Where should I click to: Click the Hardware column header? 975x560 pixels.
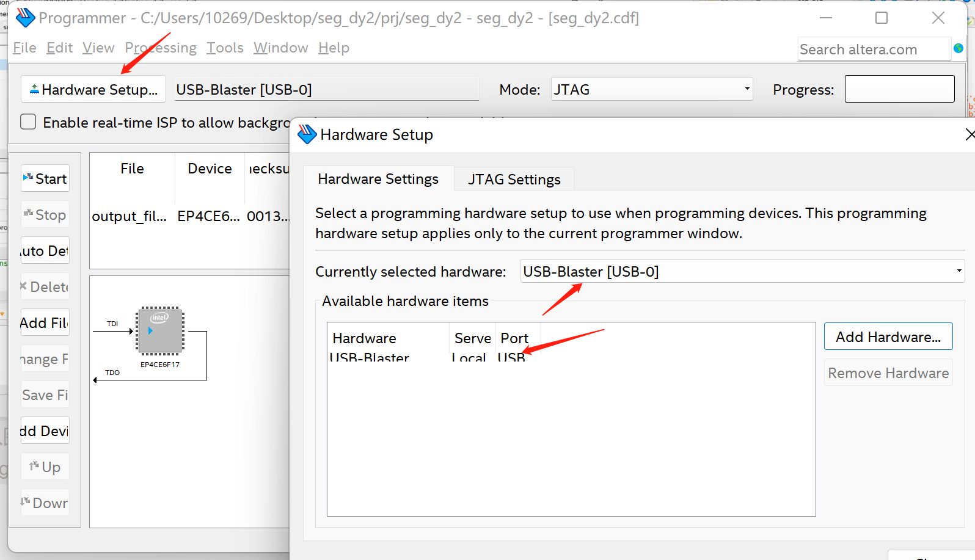(x=389, y=338)
